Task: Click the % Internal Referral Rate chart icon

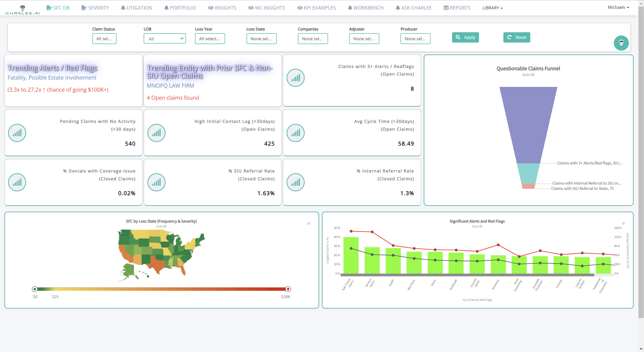Action: click(x=295, y=182)
